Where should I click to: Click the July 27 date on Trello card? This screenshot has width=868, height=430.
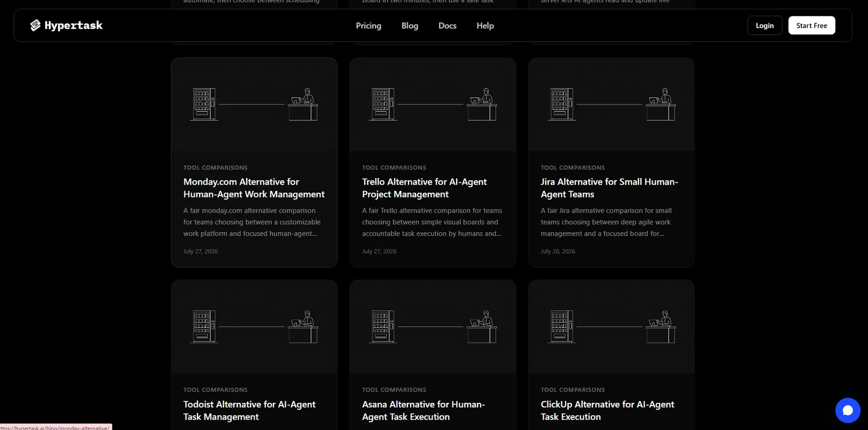point(379,251)
